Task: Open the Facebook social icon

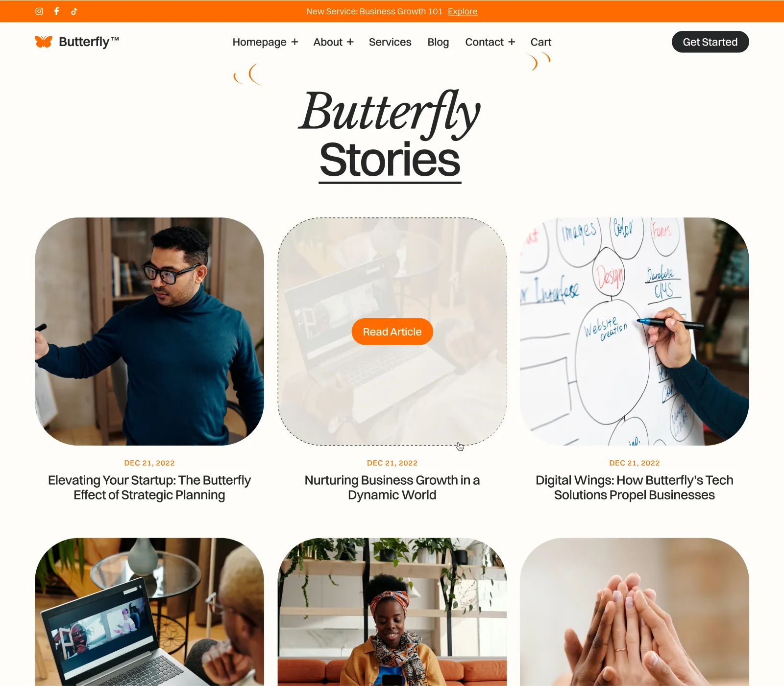Action: [57, 11]
